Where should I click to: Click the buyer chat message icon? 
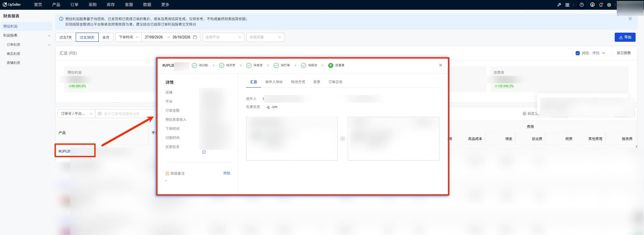tap(204, 152)
